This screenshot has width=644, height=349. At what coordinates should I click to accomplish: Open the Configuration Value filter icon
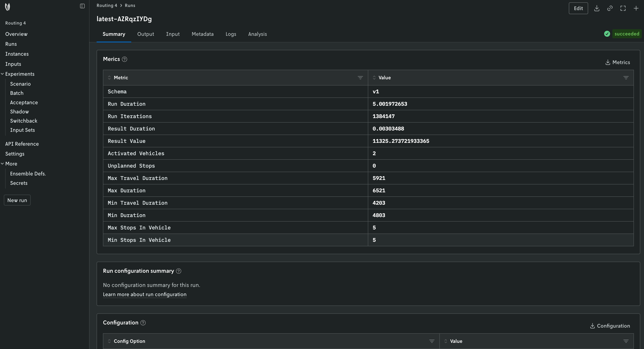626,341
